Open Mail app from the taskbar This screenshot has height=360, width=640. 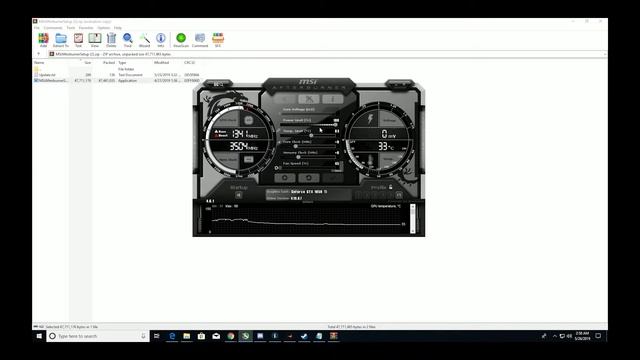[216, 336]
